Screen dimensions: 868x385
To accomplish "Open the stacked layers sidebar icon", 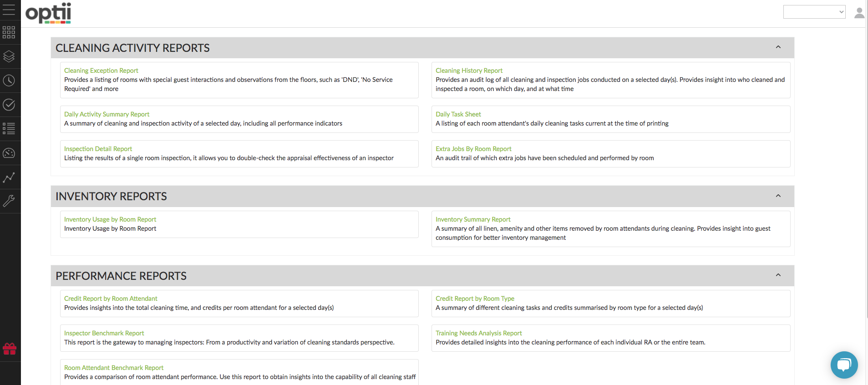I will tap(9, 56).
